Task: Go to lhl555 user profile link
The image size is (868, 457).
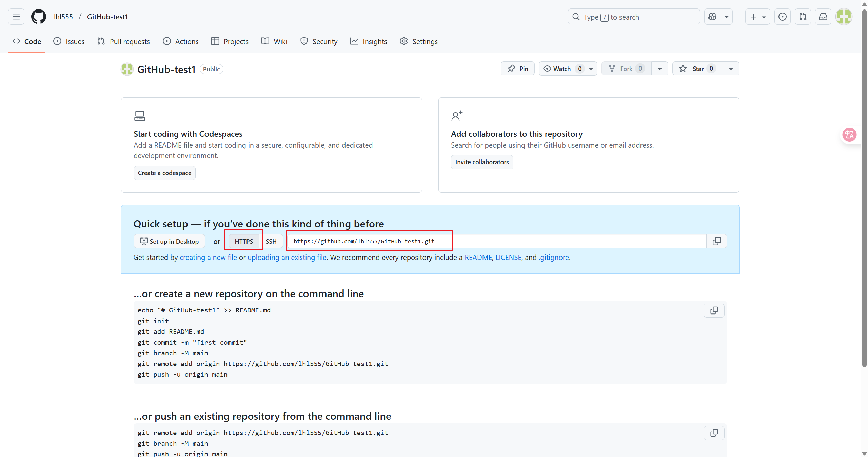Action: (63, 17)
